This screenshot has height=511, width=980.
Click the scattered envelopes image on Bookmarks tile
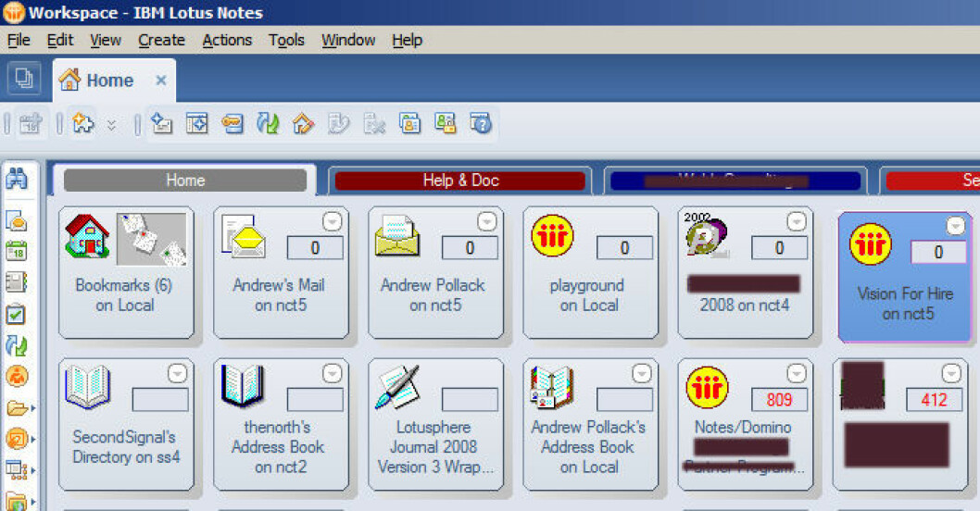pos(152,239)
